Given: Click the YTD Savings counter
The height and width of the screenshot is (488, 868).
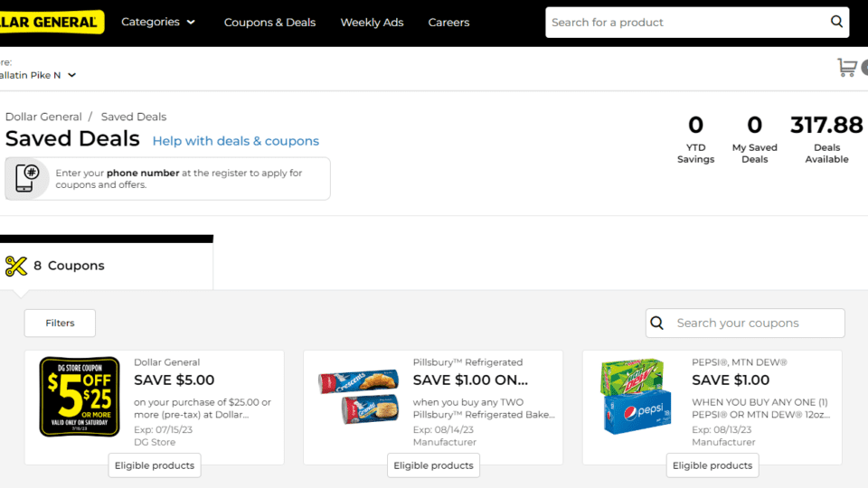Looking at the screenshot, I should [696, 139].
